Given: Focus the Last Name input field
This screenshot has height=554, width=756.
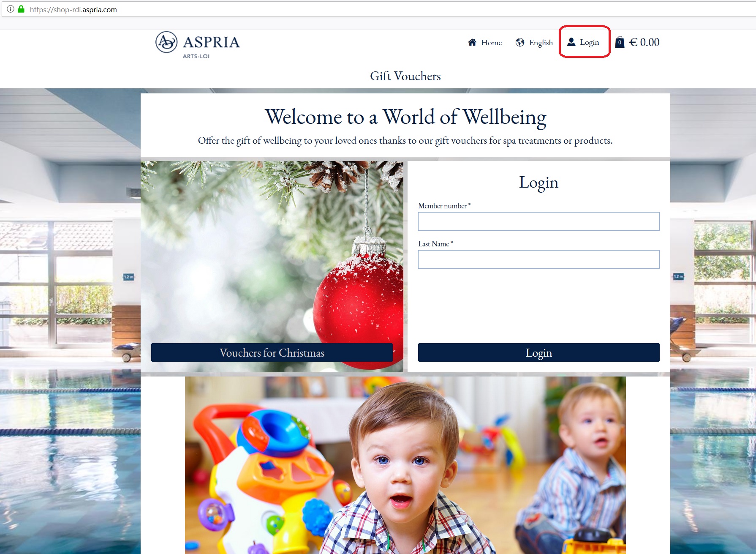Looking at the screenshot, I should tap(538, 259).
